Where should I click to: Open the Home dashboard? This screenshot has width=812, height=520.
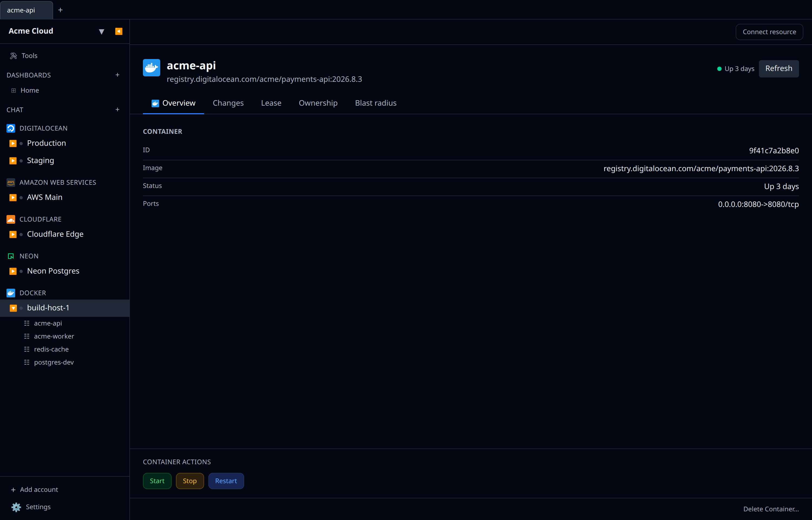[x=30, y=90]
